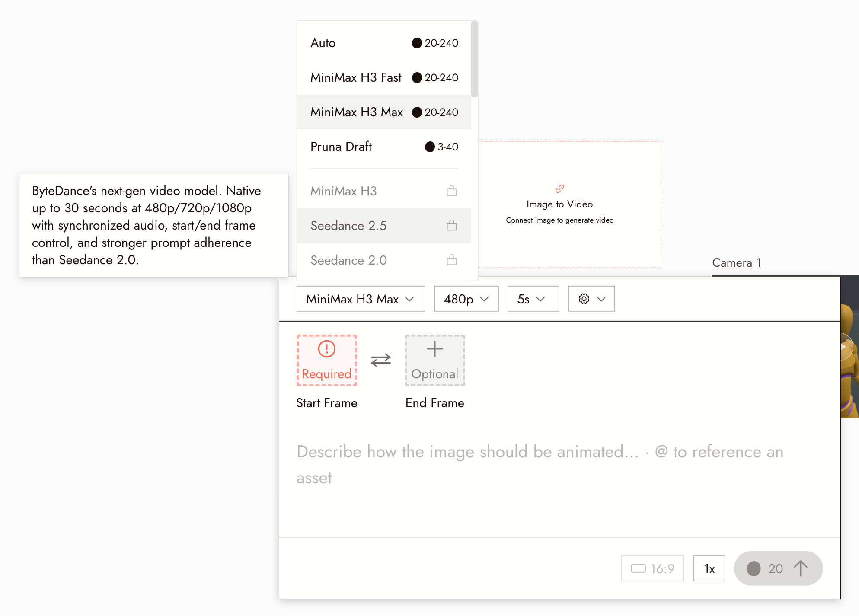
Task: Swap start and end frames arrows icon
Action: pos(381,360)
